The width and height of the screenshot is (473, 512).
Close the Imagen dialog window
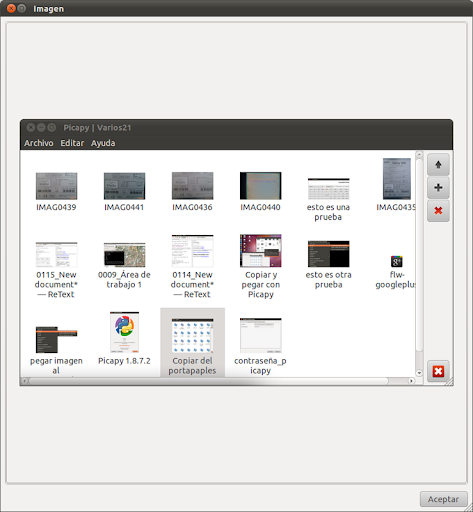coord(11,8)
